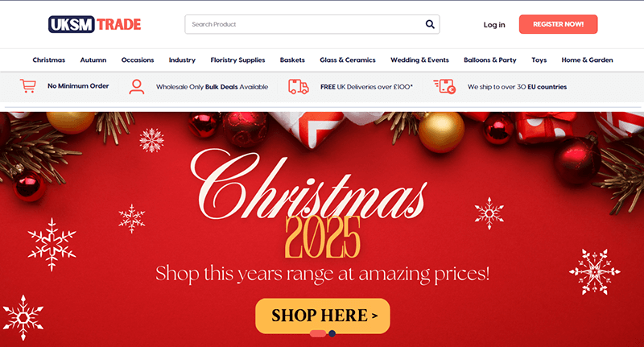Screen dimensions: 644x347
Task: Focus the Search Product input field
Action: tap(304, 24)
